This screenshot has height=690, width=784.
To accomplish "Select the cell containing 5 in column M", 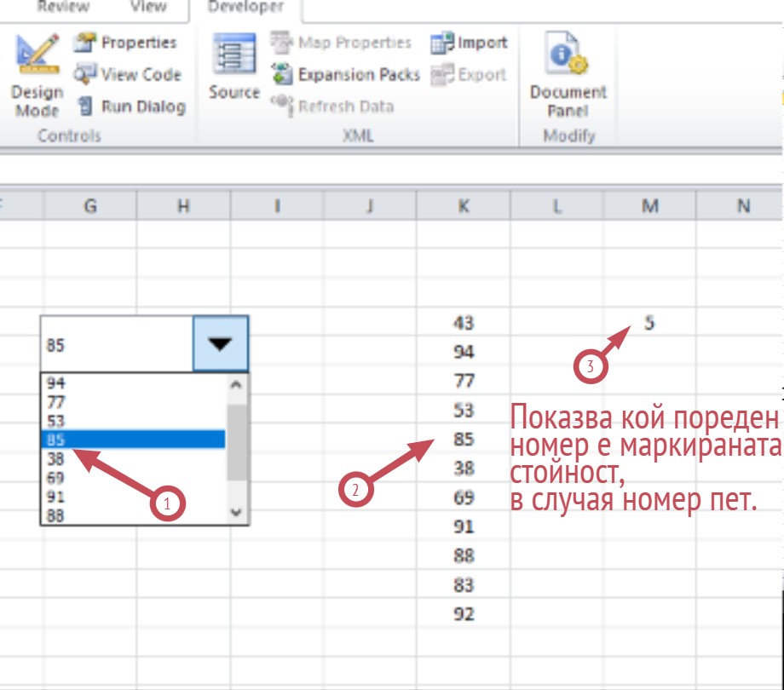I will (x=649, y=323).
